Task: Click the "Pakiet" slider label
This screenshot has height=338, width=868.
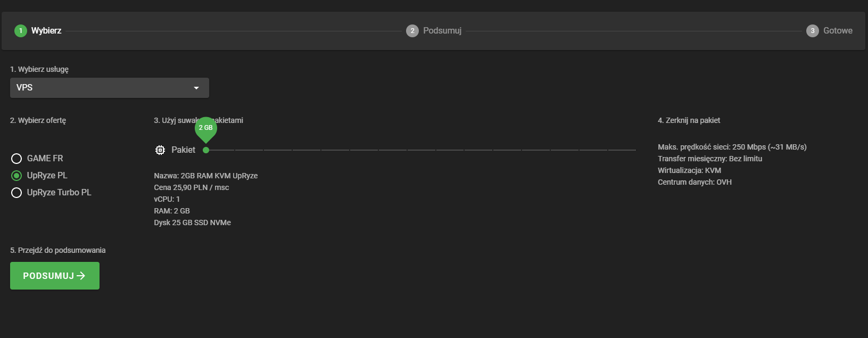Action: [183, 150]
